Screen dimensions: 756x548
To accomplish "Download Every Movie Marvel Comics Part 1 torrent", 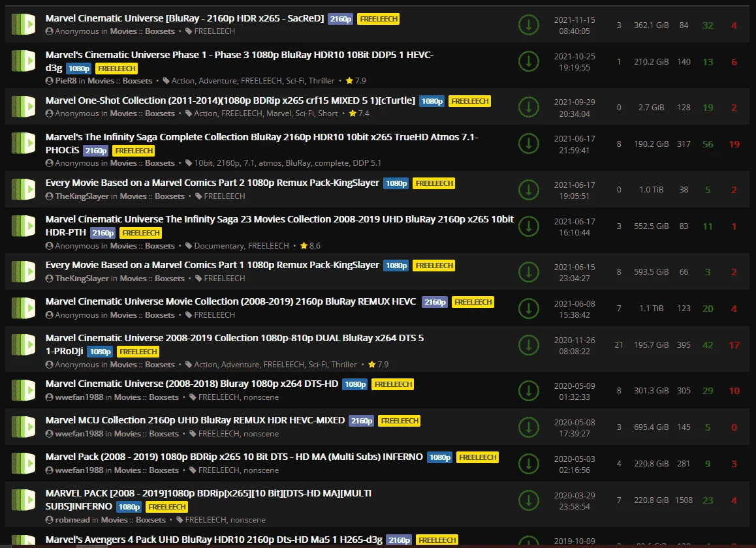I will tap(528, 272).
